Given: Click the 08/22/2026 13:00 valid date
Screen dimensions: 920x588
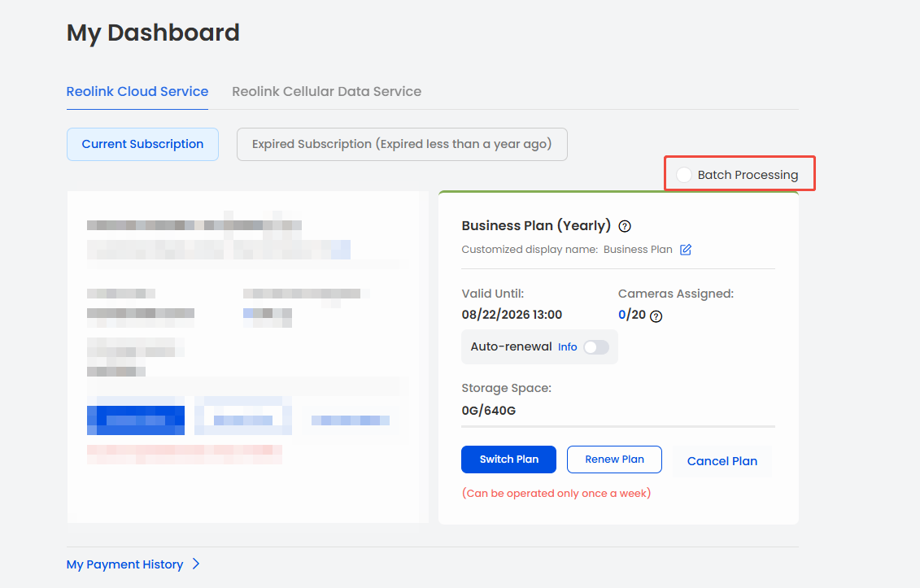Looking at the screenshot, I should click(x=512, y=315).
